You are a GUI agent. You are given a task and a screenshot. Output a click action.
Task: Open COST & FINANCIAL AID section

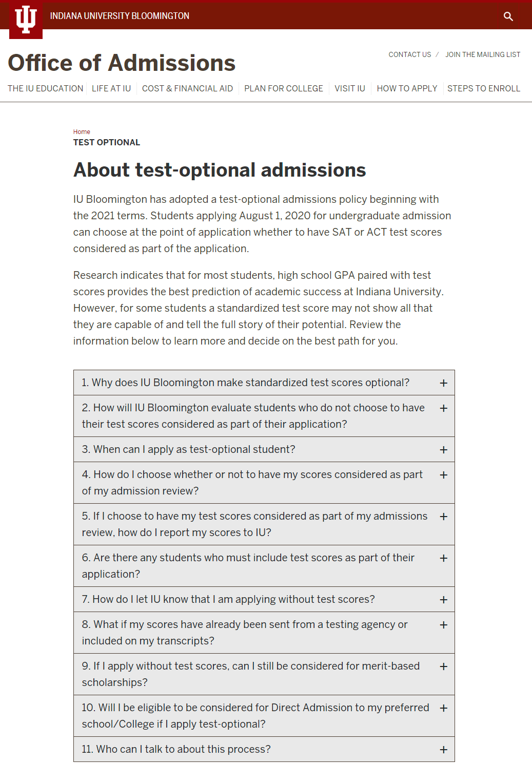(x=187, y=88)
